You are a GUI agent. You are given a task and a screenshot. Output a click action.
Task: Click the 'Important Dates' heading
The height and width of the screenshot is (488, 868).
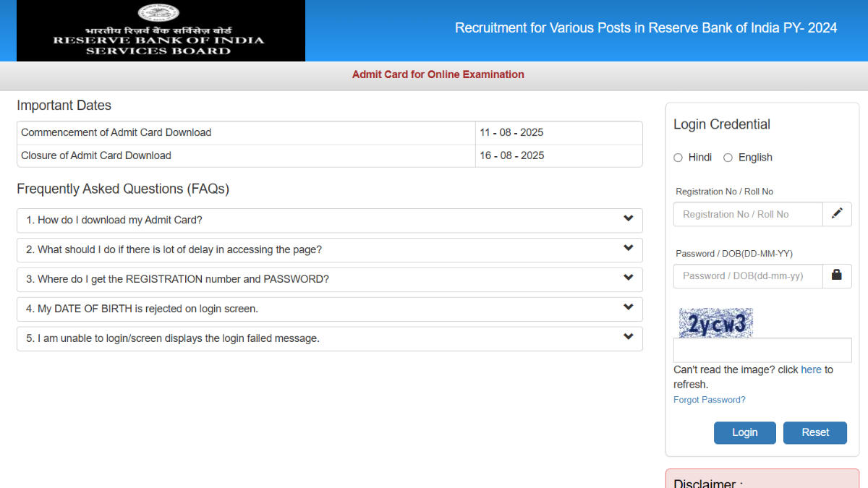(x=64, y=106)
